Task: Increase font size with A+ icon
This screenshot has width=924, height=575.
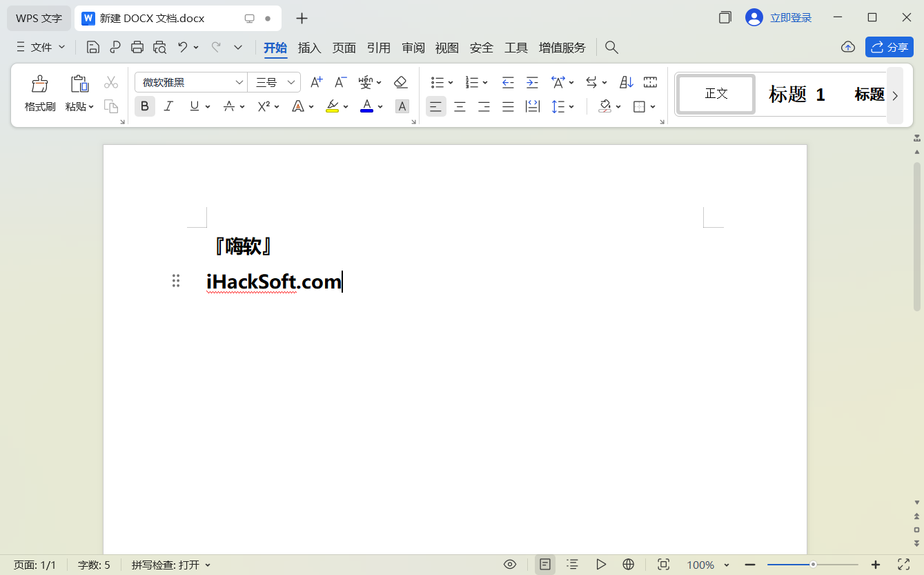Action: [x=316, y=82]
